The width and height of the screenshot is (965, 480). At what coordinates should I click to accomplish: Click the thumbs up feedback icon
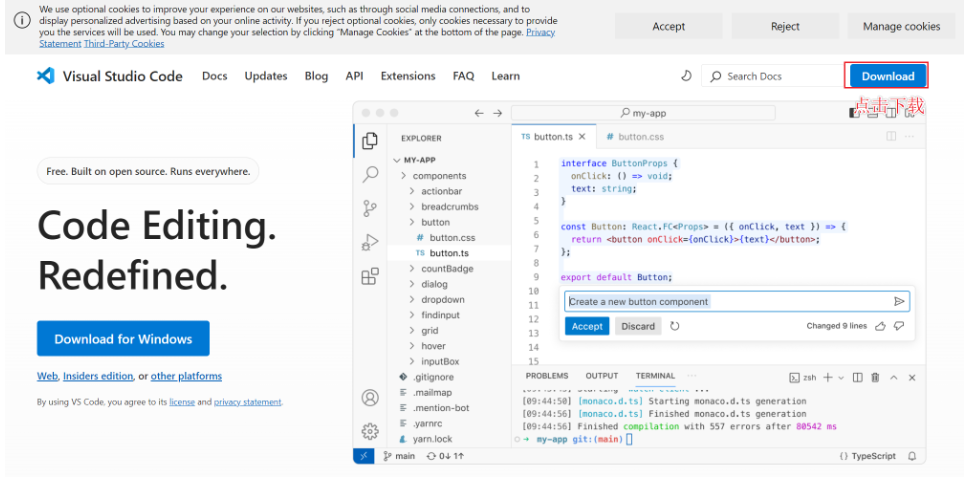pyautogui.click(x=880, y=326)
